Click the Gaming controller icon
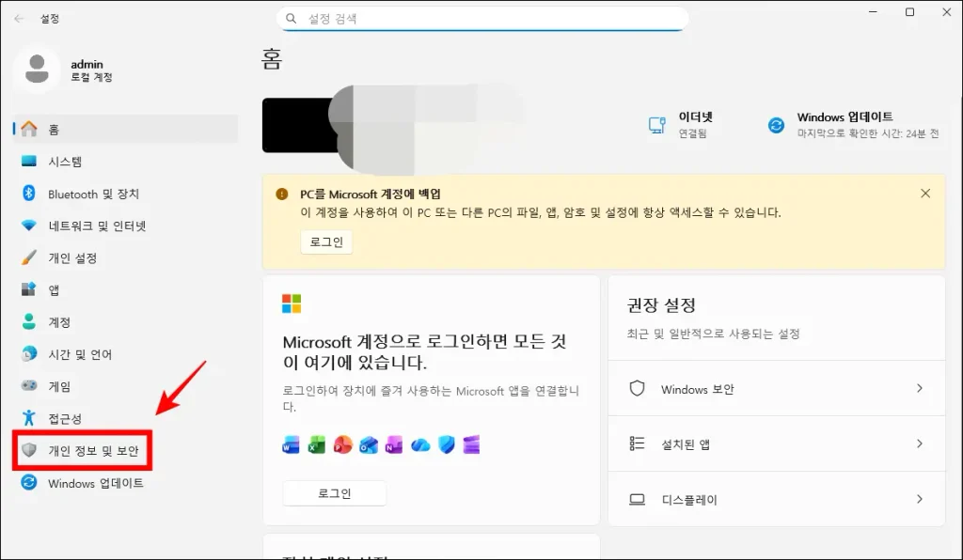Screen dimensions: 963x560 click(29, 386)
